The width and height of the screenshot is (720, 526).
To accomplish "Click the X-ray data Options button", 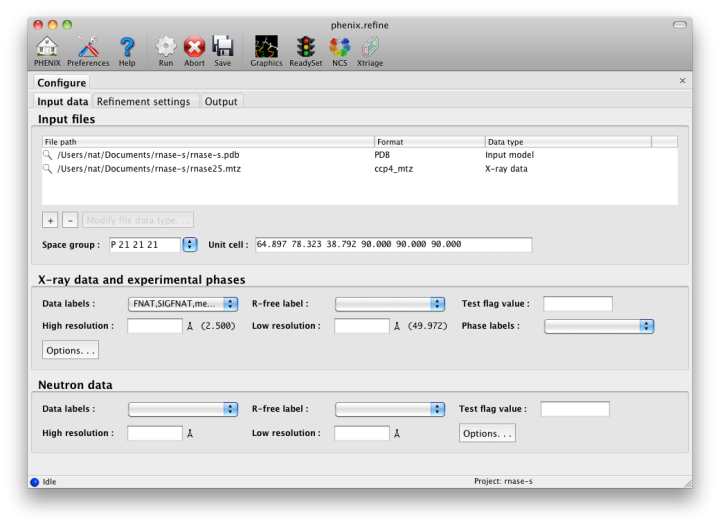I will click(70, 350).
